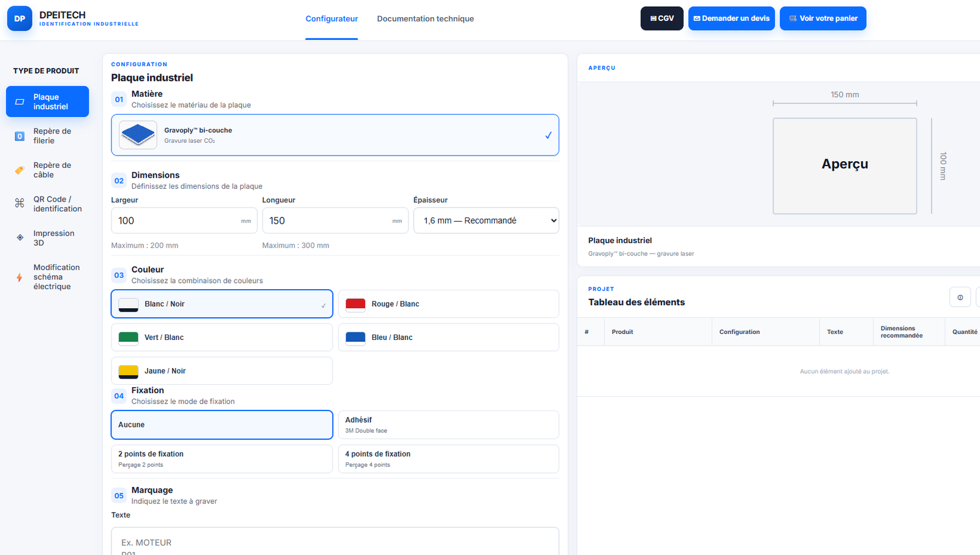Click the Largeur input field
Screen dimensions: 980x555
(x=184, y=221)
